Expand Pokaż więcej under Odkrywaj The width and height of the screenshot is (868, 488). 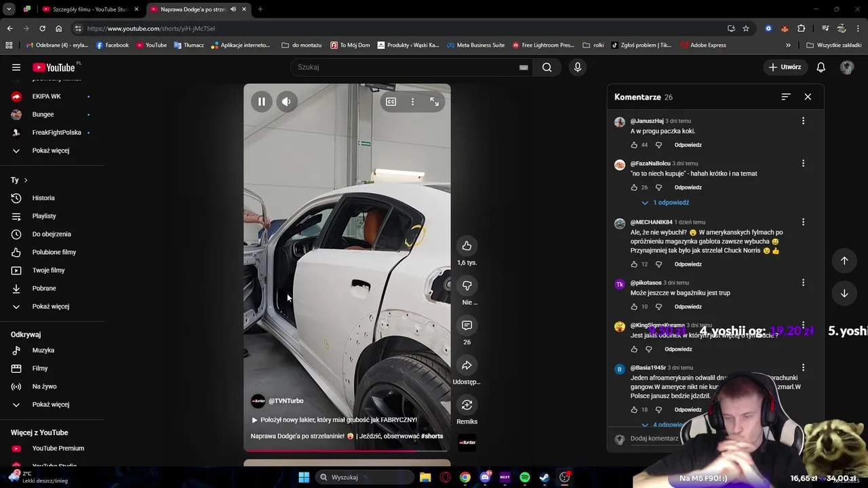(x=52, y=405)
